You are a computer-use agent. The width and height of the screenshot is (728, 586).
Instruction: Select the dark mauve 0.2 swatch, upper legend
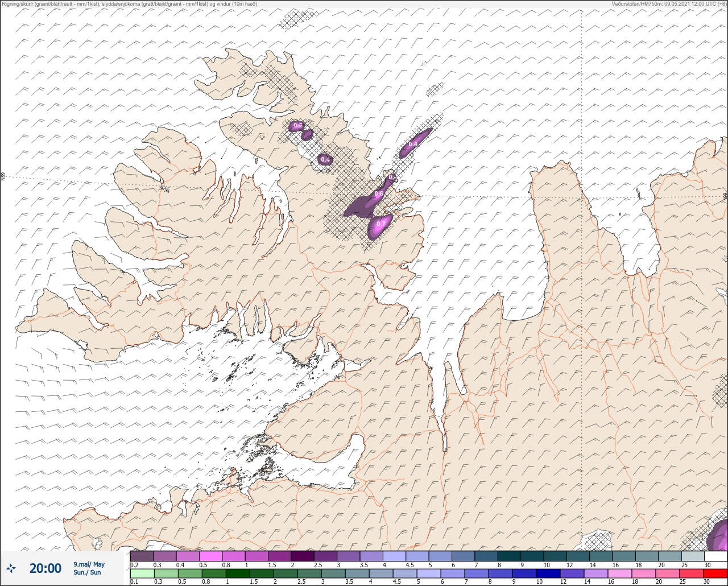pos(142,556)
